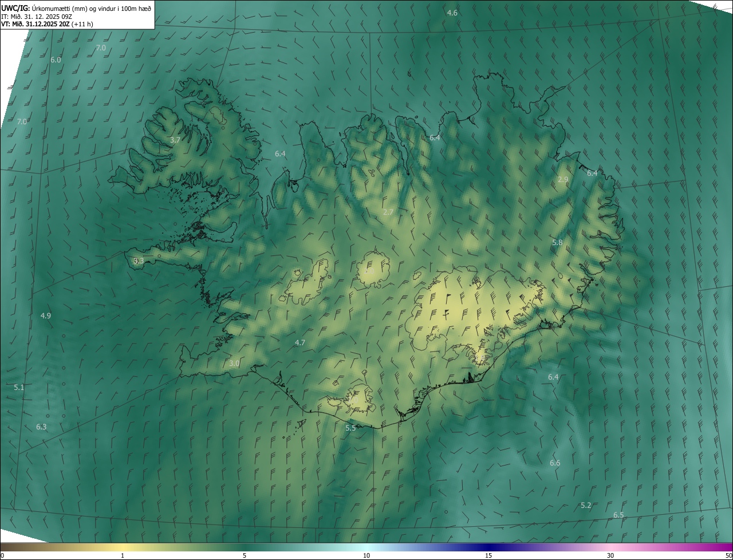
Task: Select the 5.2 value label
Action: click(586, 505)
